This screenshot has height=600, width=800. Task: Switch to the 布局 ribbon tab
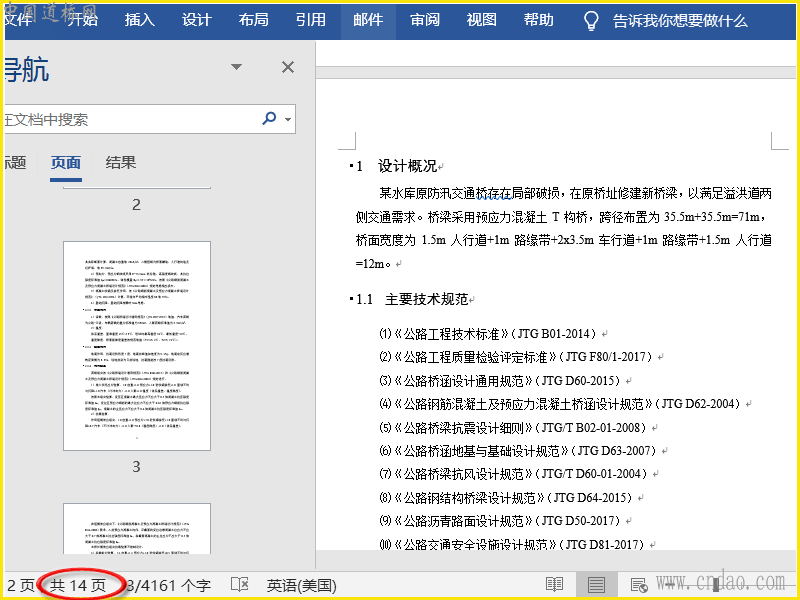pos(254,20)
